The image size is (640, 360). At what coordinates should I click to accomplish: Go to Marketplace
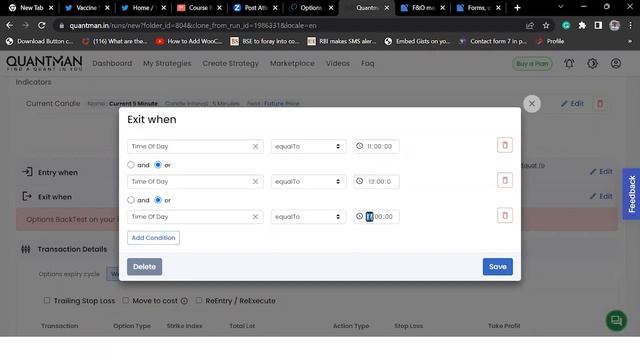click(292, 63)
